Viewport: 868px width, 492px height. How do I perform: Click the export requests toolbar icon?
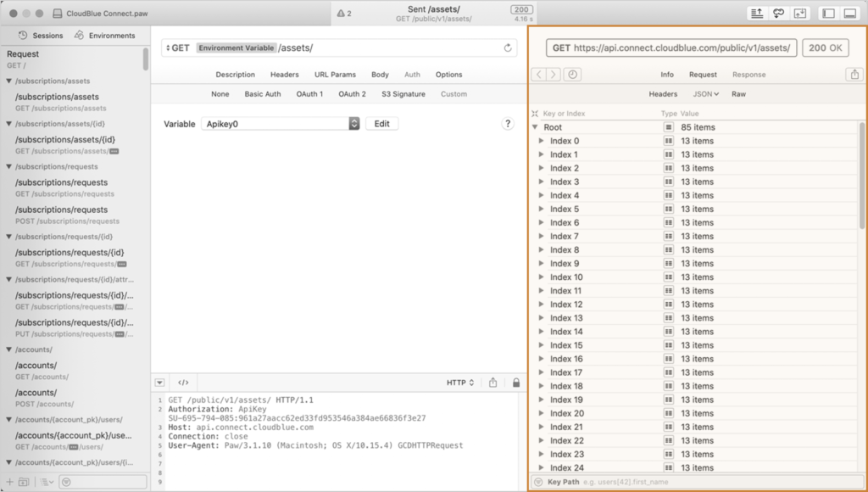coord(757,14)
